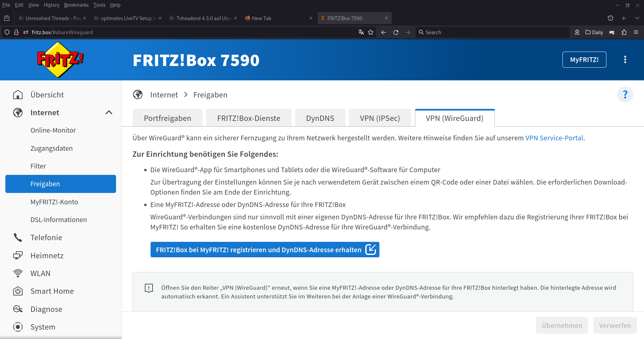Open the VPN Service-Portal link
This screenshot has height=339, width=644.
[554, 138]
